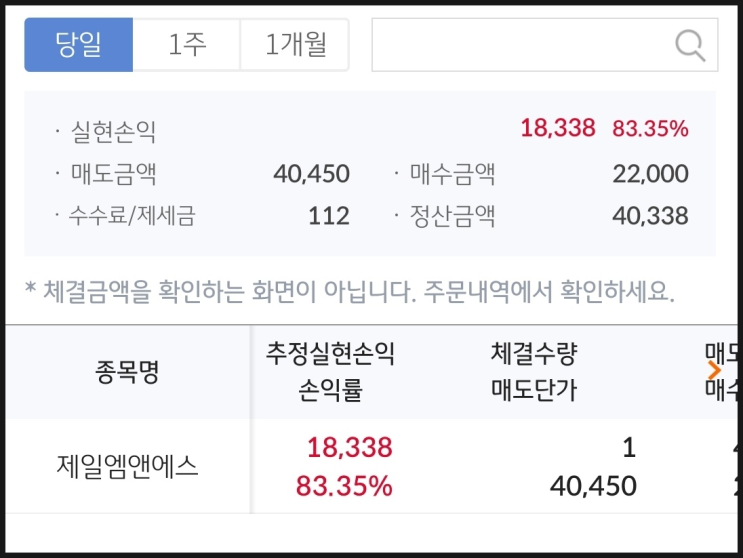Click the 종목명 column header
The width and height of the screenshot is (743, 558).
128,372
